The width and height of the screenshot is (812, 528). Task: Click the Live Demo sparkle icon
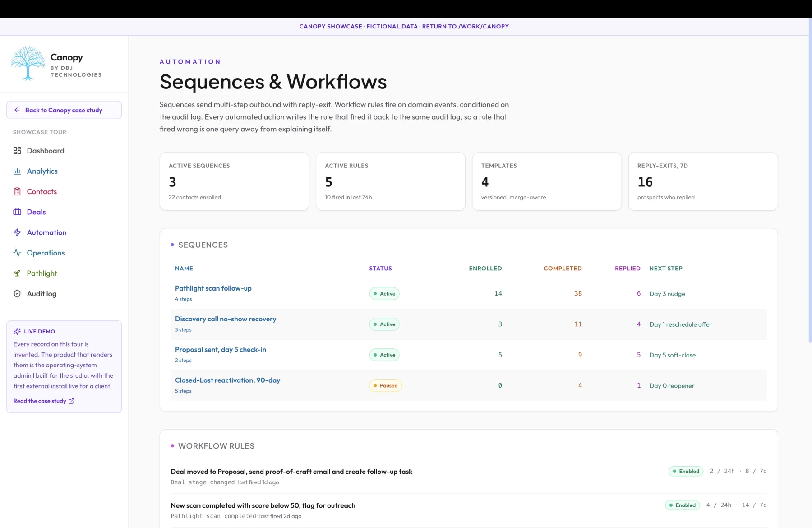17,331
